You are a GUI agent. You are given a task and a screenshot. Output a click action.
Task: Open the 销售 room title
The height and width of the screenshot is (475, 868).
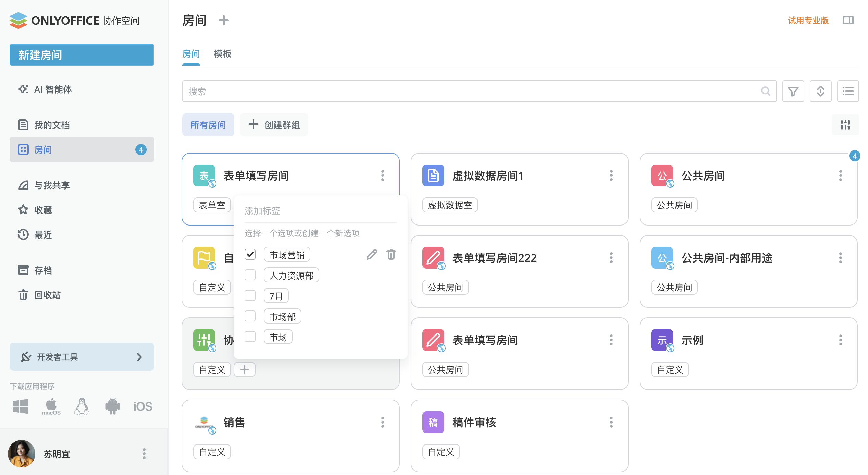click(x=234, y=422)
